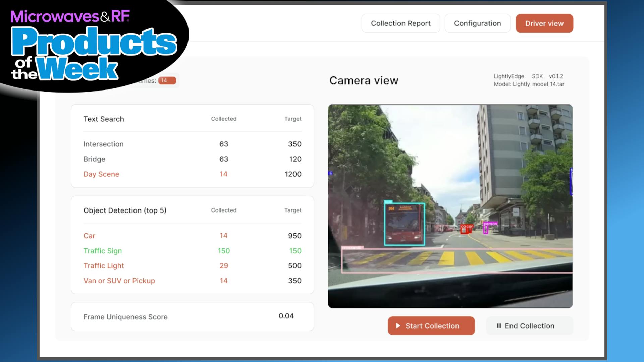Select the Traffic Light detection row
Screen dimensions: 644x362
104,266
